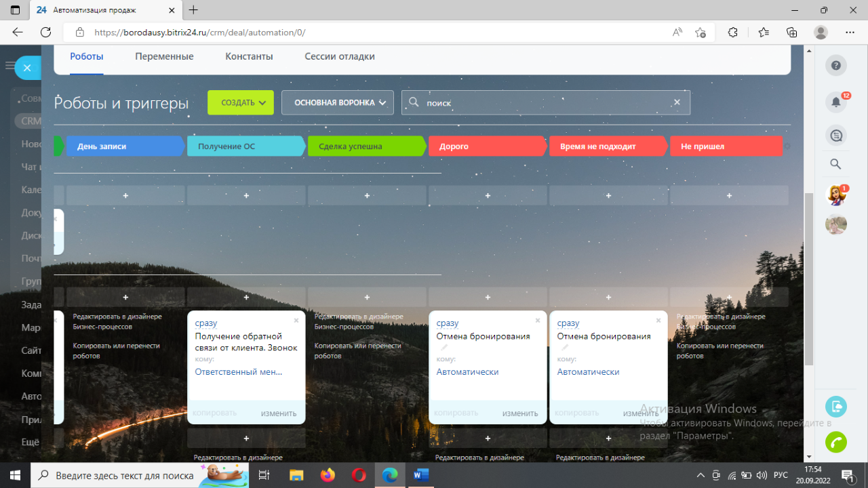Add a robot below the Получение обратной связи card
Image resolution: width=868 pixels, height=488 pixels.
(246, 439)
